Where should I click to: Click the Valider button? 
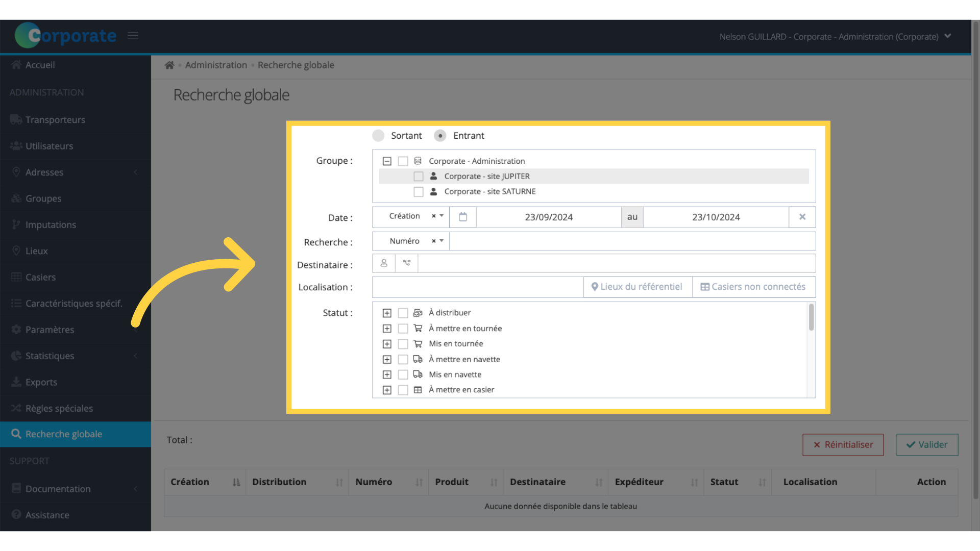(927, 445)
